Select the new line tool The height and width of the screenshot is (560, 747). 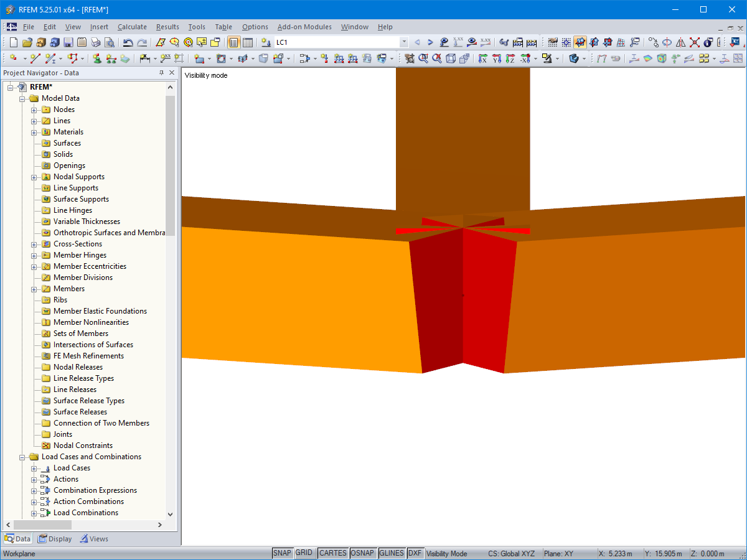point(35,58)
